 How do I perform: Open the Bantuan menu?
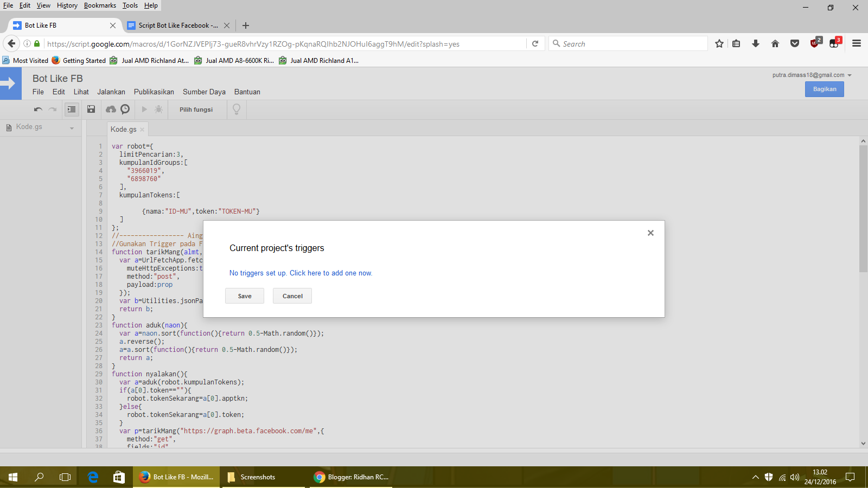click(247, 92)
